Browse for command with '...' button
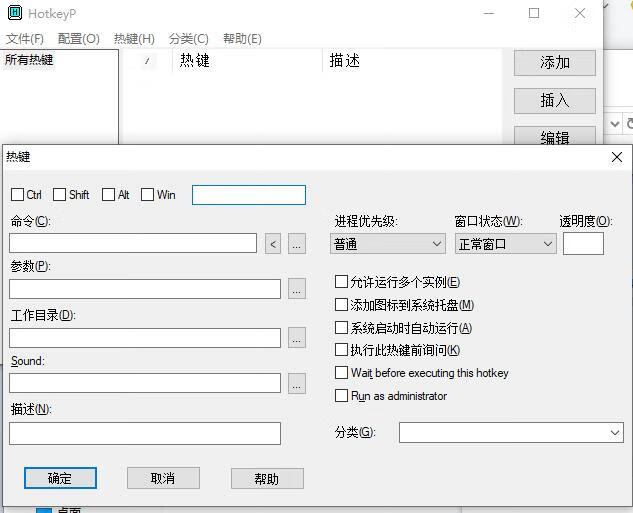Image resolution: width=633 pixels, height=513 pixels. [x=297, y=244]
